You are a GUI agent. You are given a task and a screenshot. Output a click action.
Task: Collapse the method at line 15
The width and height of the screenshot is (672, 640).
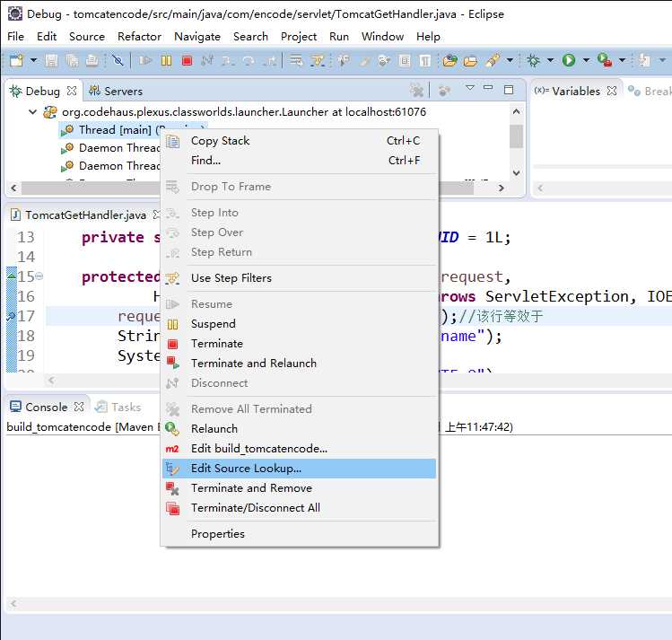[x=39, y=276]
